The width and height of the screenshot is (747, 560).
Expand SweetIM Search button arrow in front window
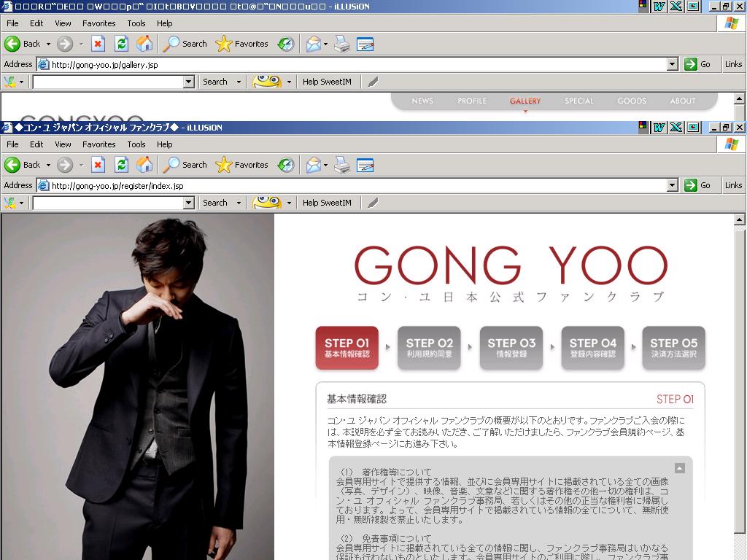[239, 203]
